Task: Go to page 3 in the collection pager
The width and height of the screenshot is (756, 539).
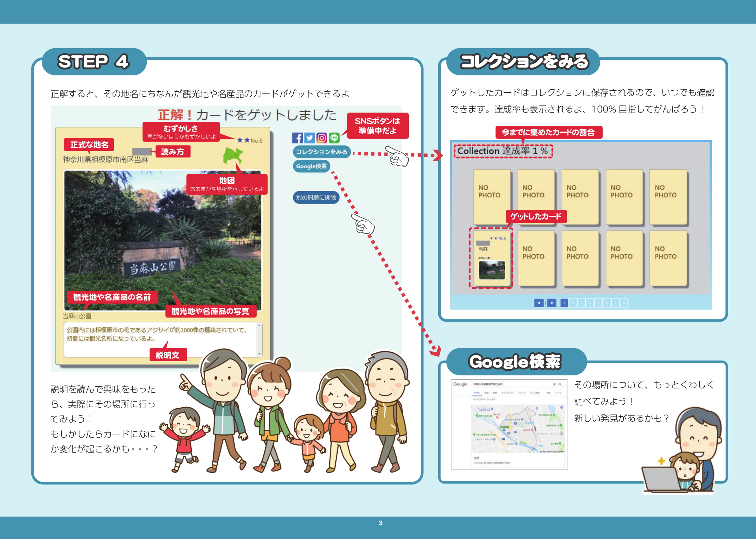Action: 581,303
